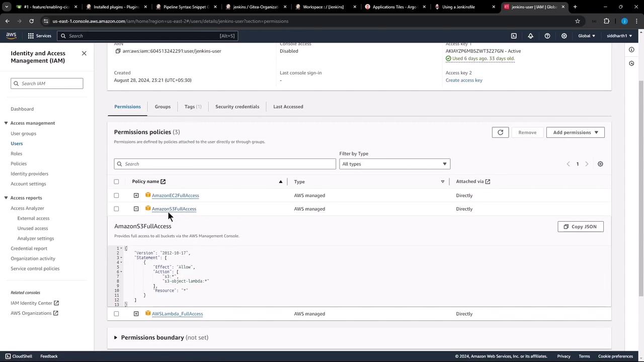Go to Roles in IAM sidebar
This screenshot has height=362, width=644.
tap(17, 153)
